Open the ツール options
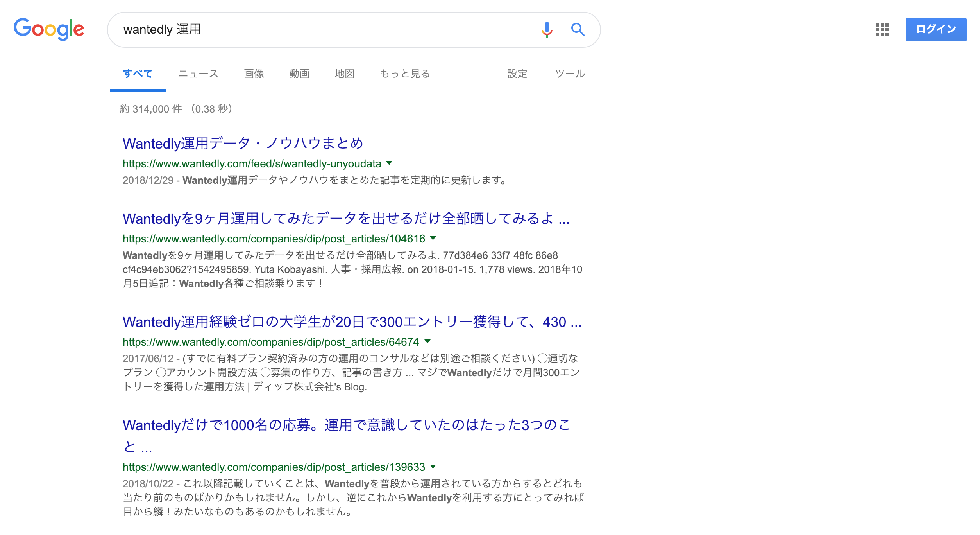The image size is (980, 535). click(x=570, y=74)
